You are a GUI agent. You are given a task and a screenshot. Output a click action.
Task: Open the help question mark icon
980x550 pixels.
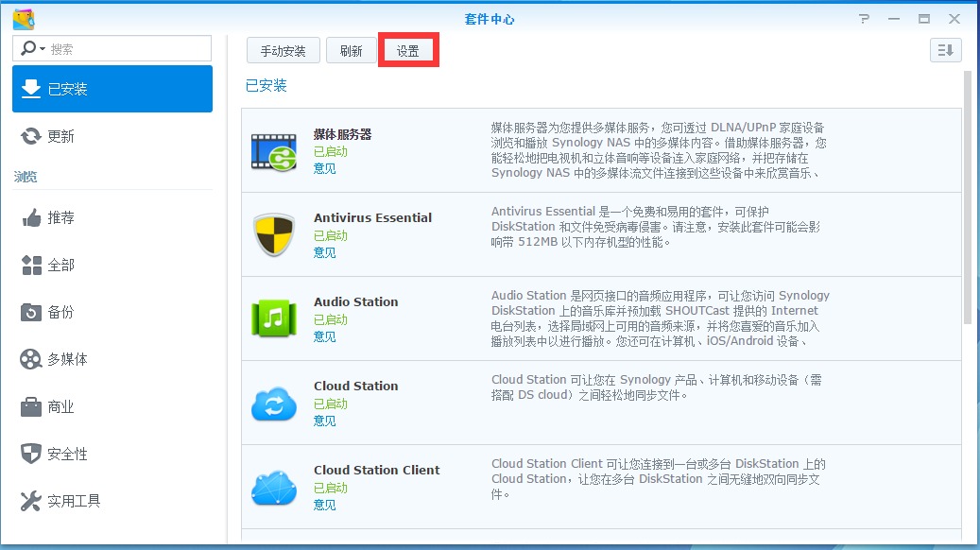[864, 19]
